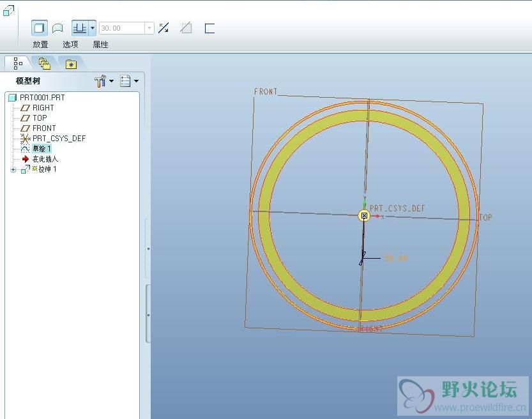Open the depth value dropdown arrow
Viewport: 532px width, 419px height.
[149, 28]
